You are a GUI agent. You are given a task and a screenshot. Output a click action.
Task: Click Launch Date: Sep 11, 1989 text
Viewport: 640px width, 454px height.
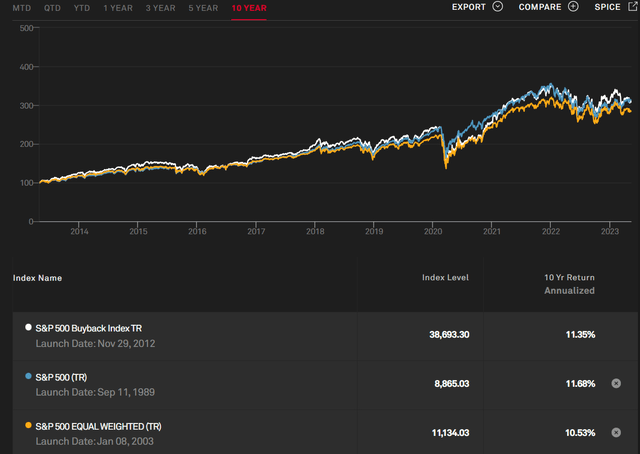(95, 392)
